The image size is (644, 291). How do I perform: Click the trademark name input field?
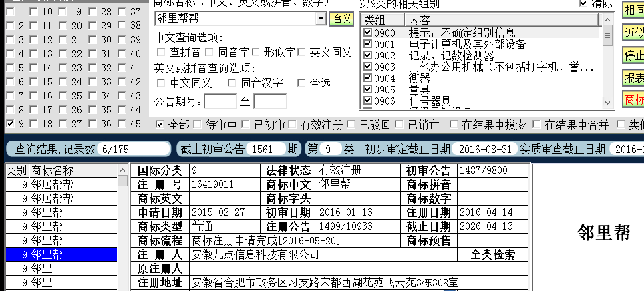point(235,19)
